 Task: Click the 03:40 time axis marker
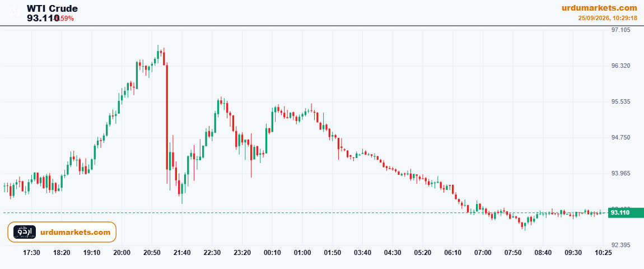tap(363, 253)
